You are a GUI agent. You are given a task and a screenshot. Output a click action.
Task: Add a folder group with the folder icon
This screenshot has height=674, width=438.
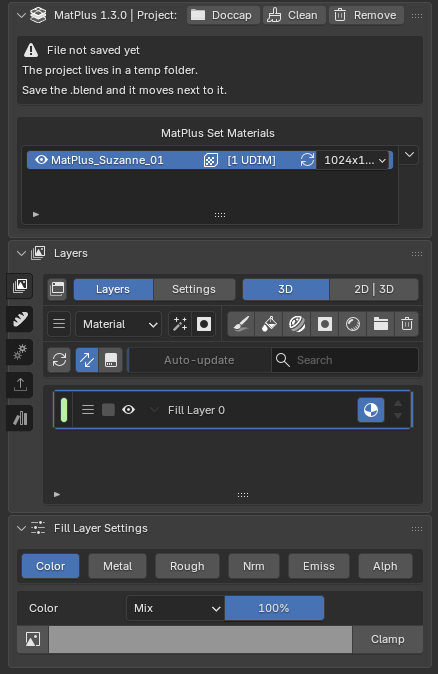pyautogui.click(x=381, y=324)
